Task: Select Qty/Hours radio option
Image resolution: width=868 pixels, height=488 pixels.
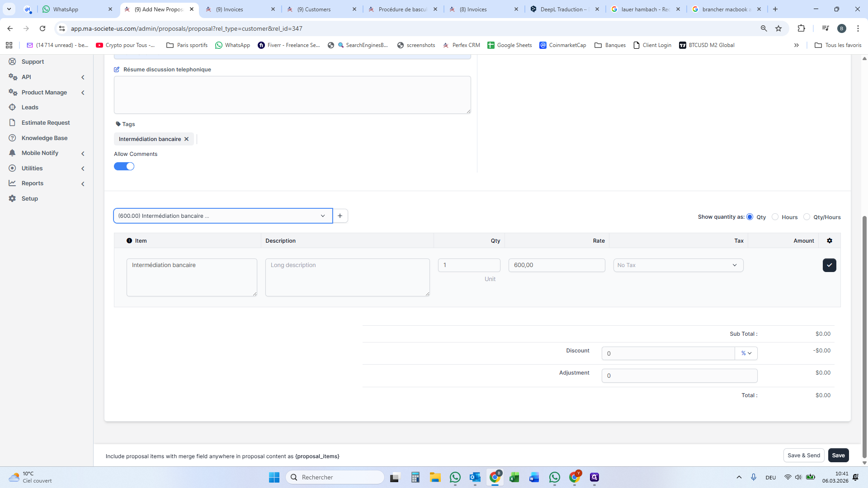Action: [x=807, y=217]
